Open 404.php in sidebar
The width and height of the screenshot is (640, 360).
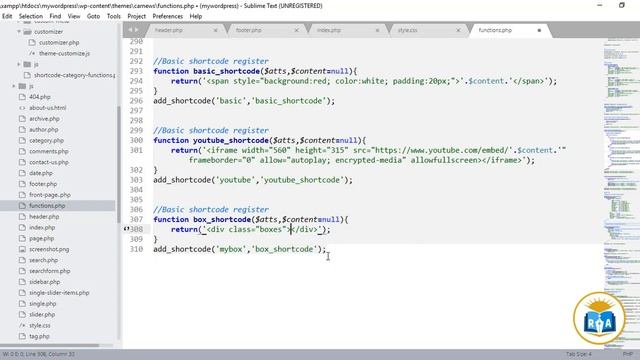tap(40, 97)
